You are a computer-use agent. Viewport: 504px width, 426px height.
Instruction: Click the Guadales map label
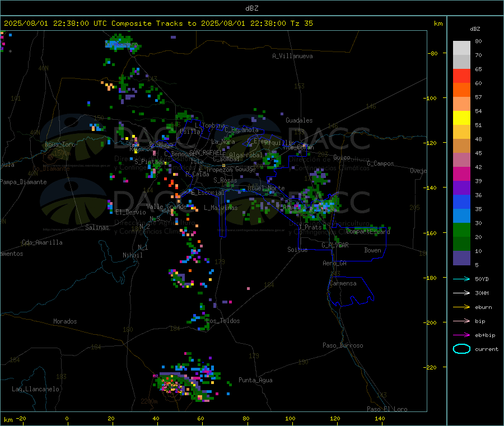pyautogui.click(x=299, y=120)
